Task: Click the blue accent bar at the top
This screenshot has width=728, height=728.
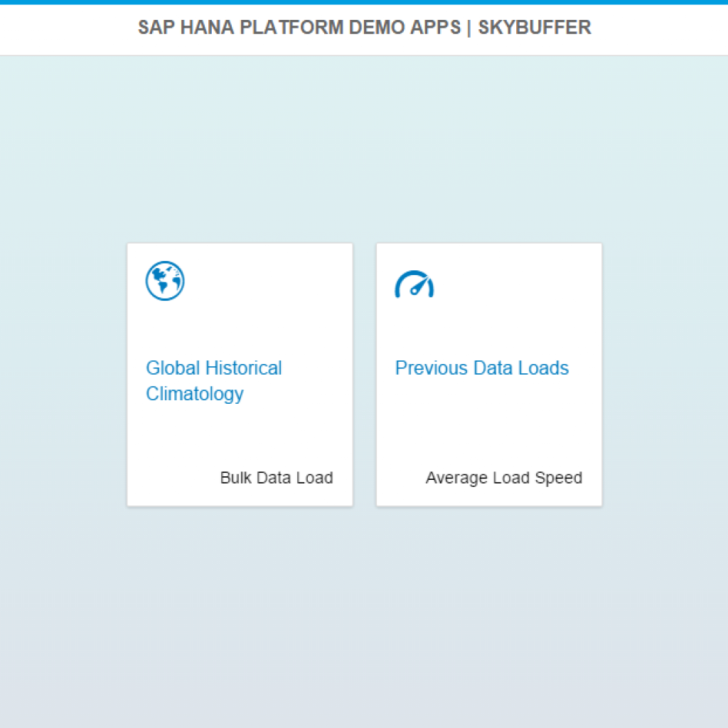Action: coord(364,2)
